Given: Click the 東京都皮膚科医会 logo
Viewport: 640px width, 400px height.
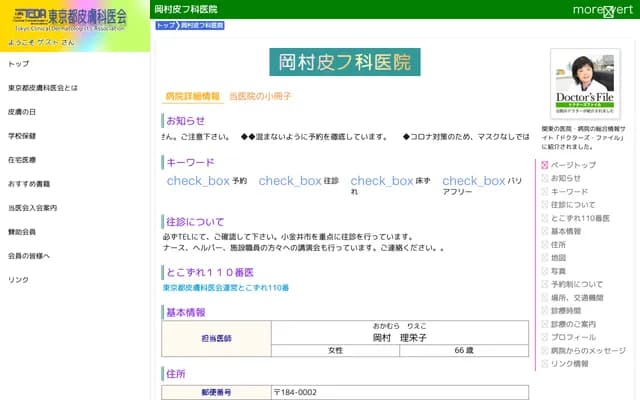Looking at the screenshot, I should point(75,21).
